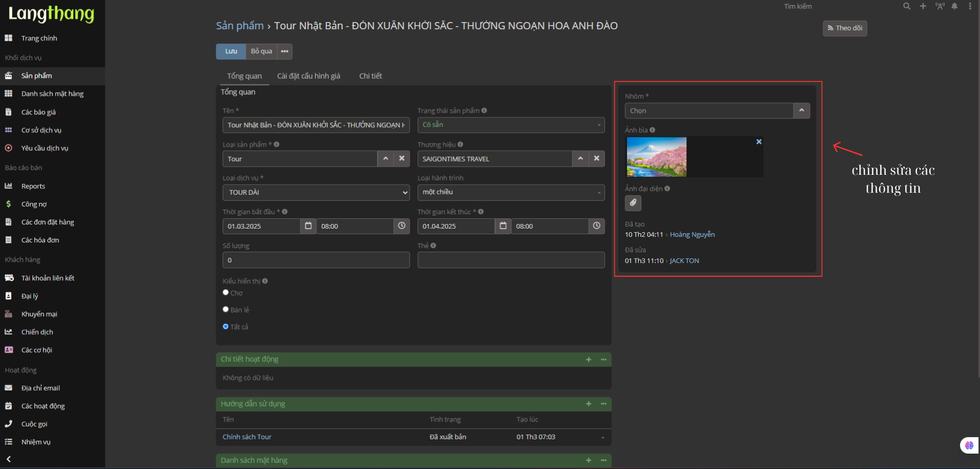Select the Bán lẻ radio option
Viewport: 980px width, 469px height.
click(x=225, y=310)
